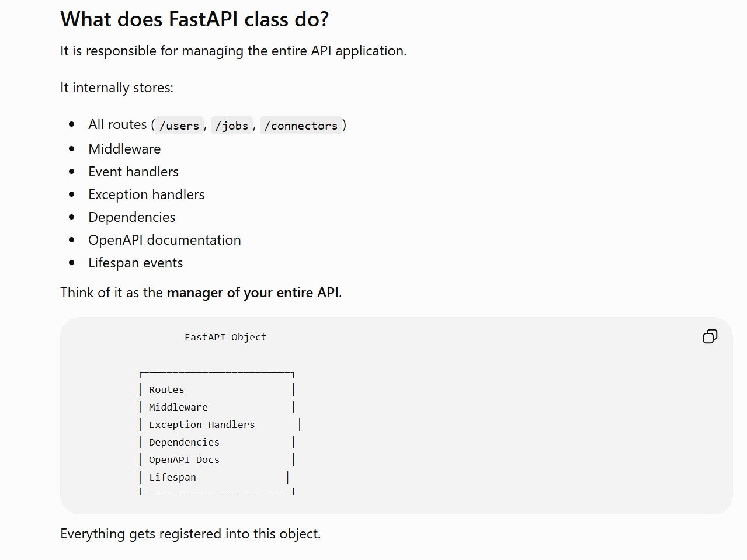The image size is (747, 560).
Task: Click OpenAPI Docs line in the diagram
Action: pos(184,460)
